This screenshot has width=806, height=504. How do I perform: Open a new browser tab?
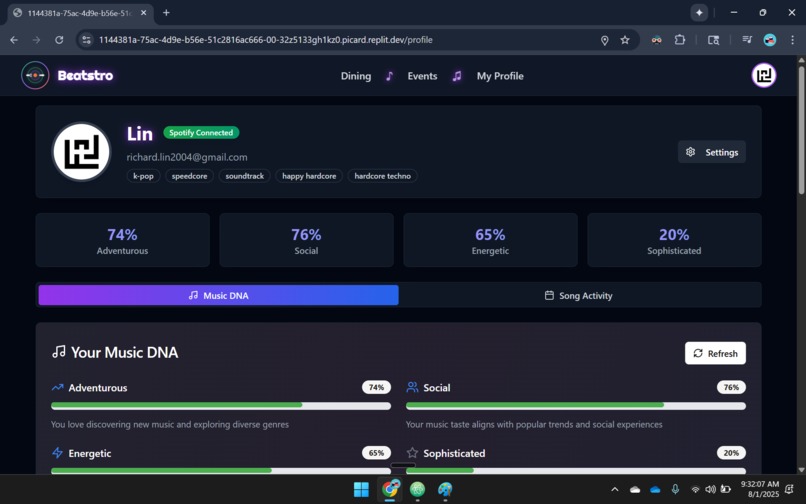tap(166, 13)
